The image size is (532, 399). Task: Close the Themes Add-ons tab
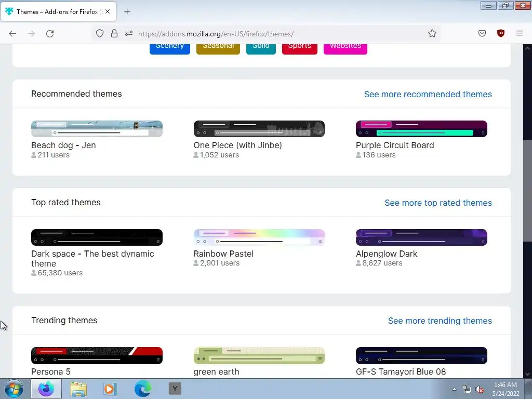click(x=108, y=11)
